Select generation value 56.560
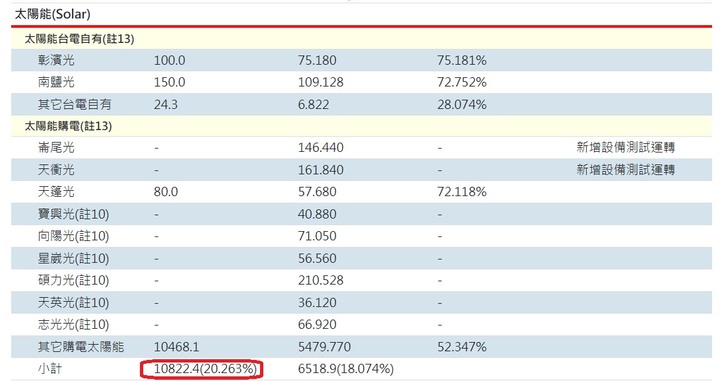This screenshot has height=381, width=720. tap(317, 258)
